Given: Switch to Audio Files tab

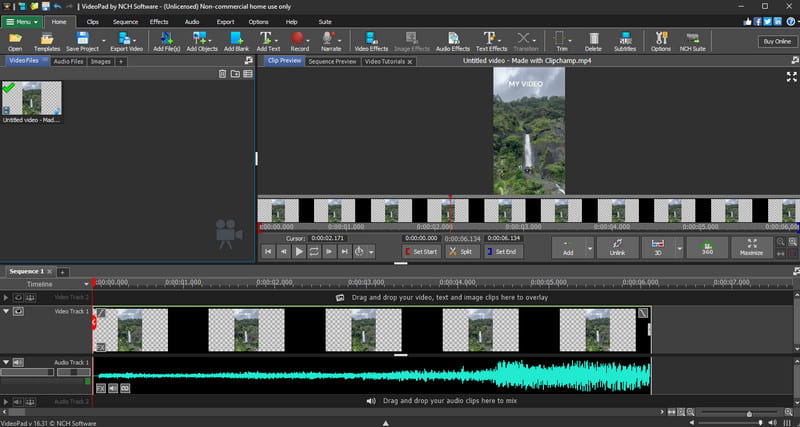Looking at the screenshot, I should 68,61.
